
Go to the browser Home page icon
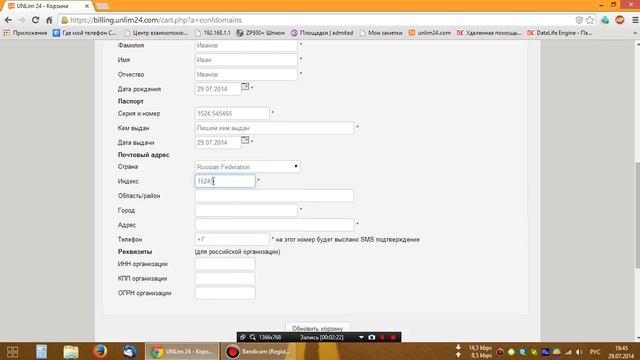coord(49,20)
